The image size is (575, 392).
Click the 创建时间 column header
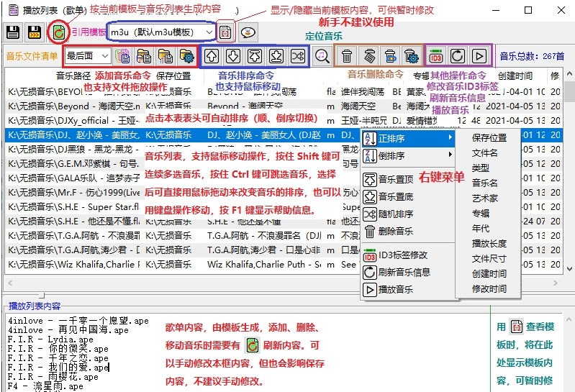[x=515, y=76]
